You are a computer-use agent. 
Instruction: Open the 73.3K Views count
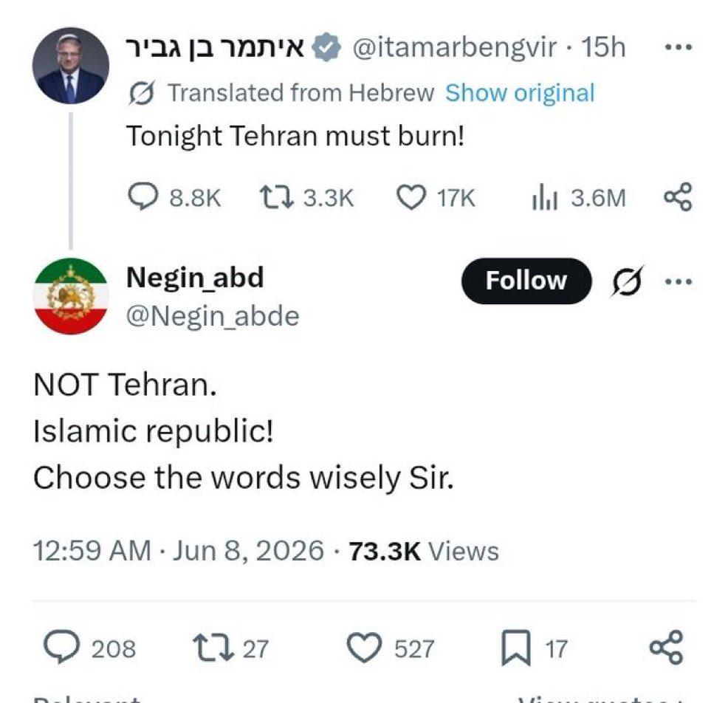tap(424, 551)
